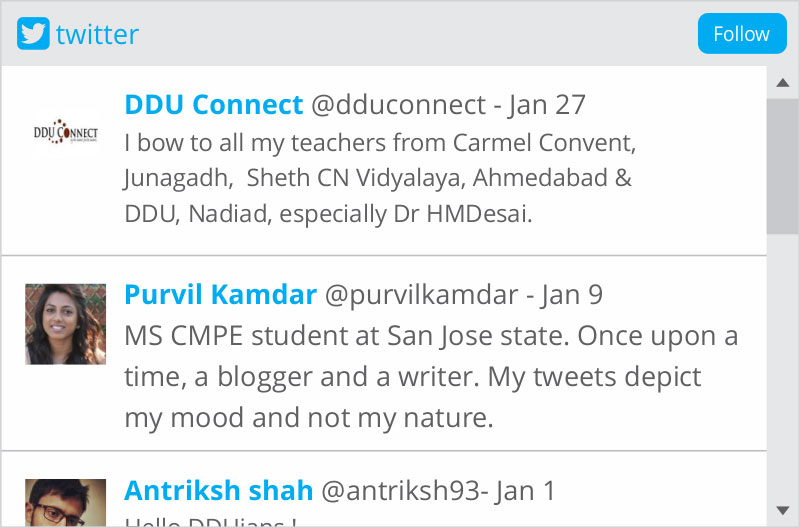Click Purvil Kamdar's tweet text
Image resolution: width=800 pixels, height=528 pixels.
point(430,376)
